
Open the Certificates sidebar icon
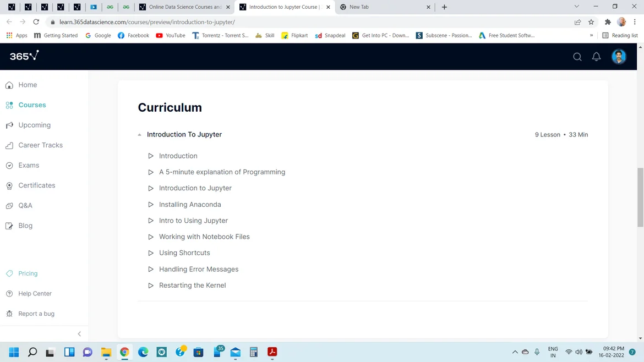click(x=9, y=186)
